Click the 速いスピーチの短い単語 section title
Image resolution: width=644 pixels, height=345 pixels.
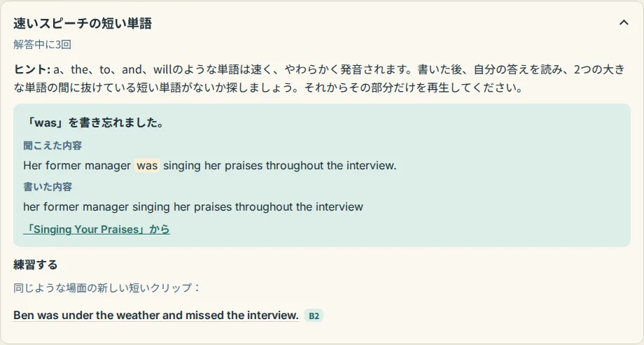pyautogui.click(x=83, y=23)
